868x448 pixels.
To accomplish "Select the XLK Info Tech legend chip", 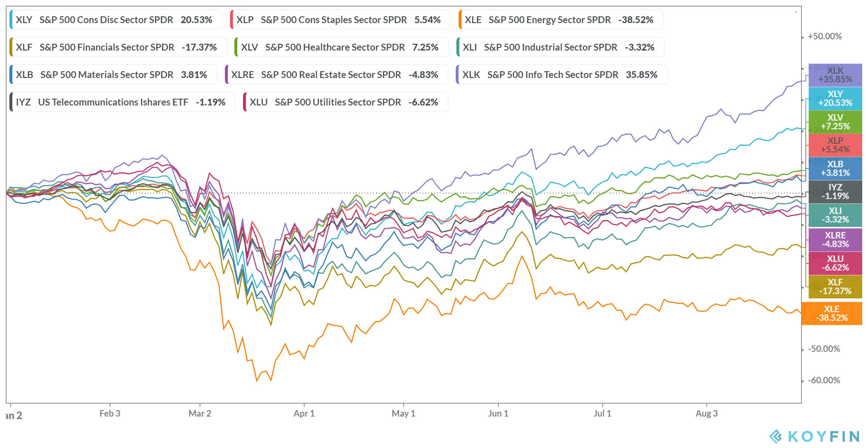I will pos(562,74).
